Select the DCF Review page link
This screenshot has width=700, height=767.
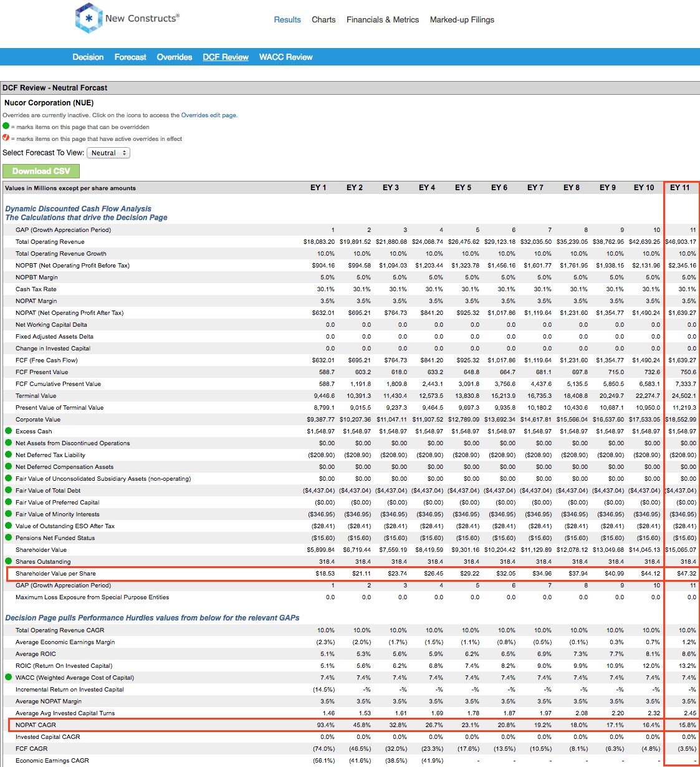(226, 57)
